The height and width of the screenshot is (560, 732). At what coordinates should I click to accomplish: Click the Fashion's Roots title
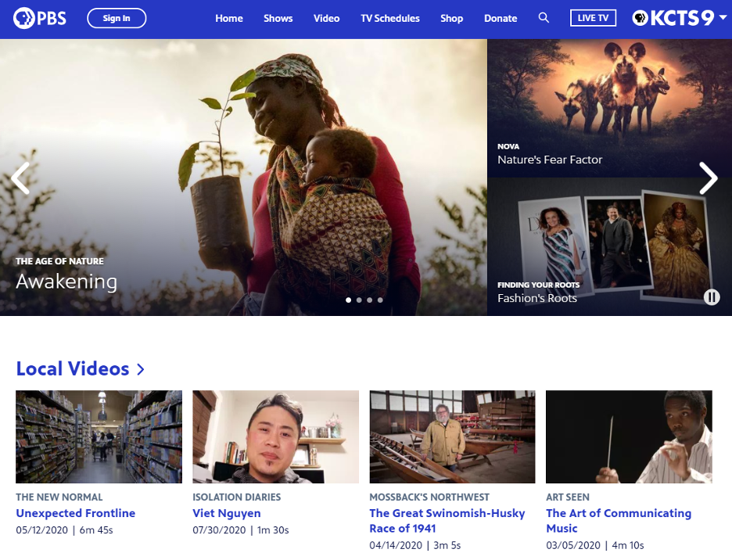click(x=536, y=298)
